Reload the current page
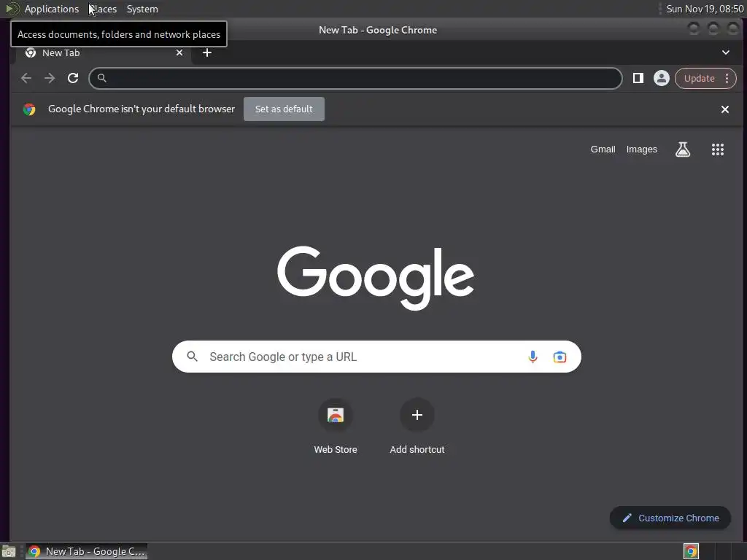Screen dimensions: 747x560 point(73,78)
